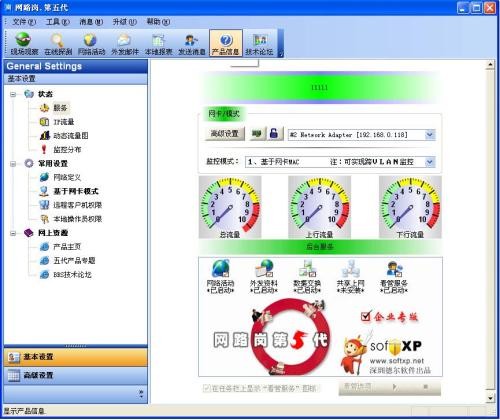Open the 帮助 menu
This screenshot has height=420, width=500.
(x=158, y=22)
